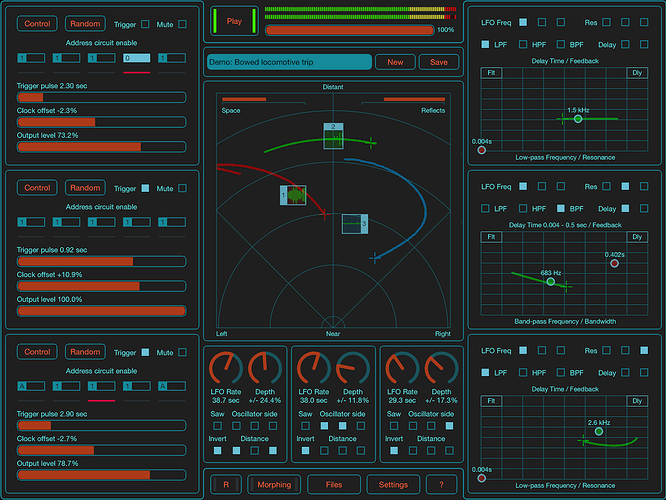Save the current preset

[x=439, y=62]
